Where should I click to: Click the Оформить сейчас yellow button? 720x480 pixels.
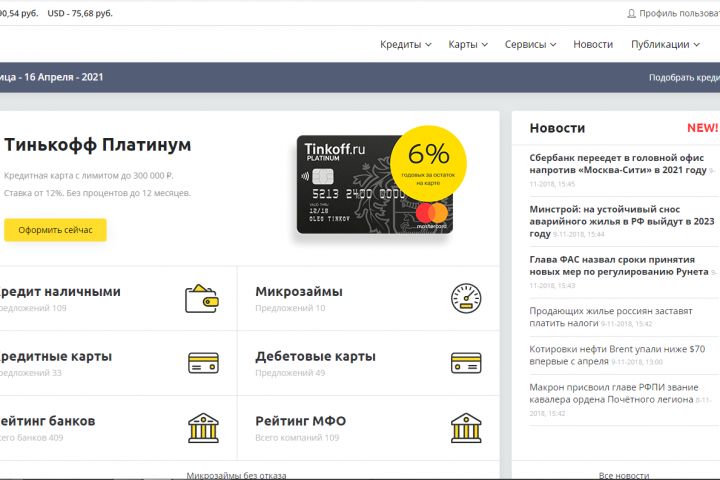coord(55,230)
